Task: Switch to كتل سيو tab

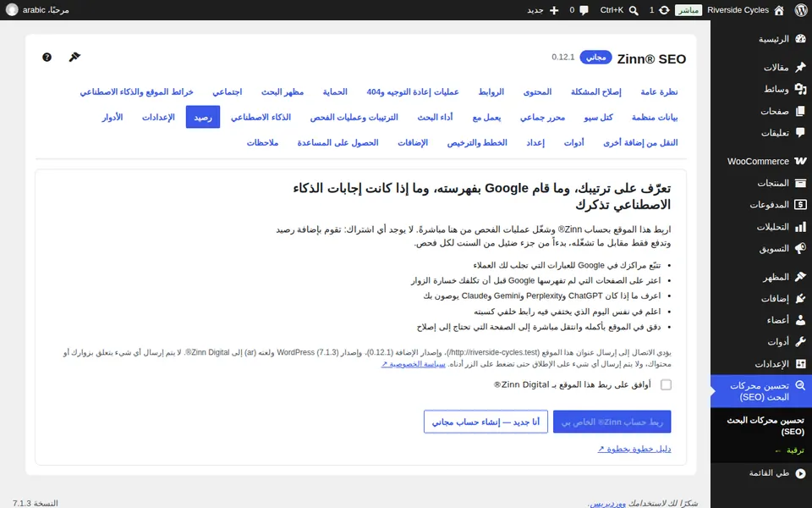Action: point(599,117)
